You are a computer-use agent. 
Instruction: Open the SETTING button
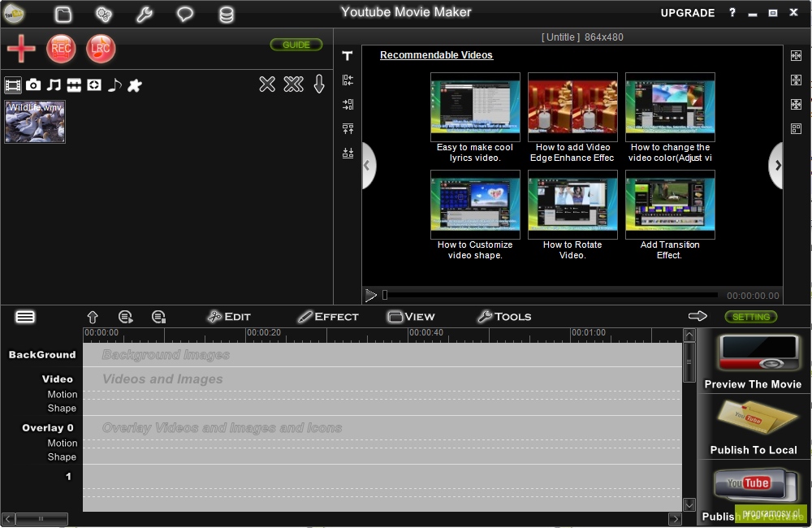coord(751,317)
